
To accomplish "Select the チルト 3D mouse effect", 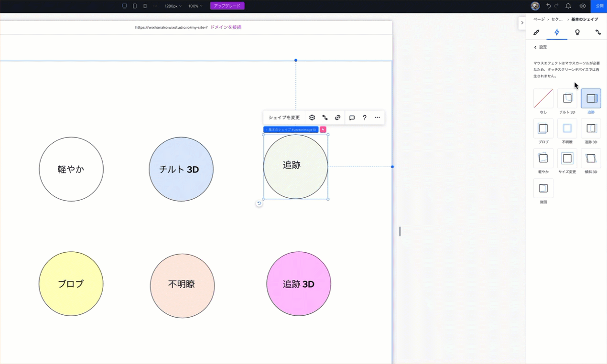I will 567,98.
